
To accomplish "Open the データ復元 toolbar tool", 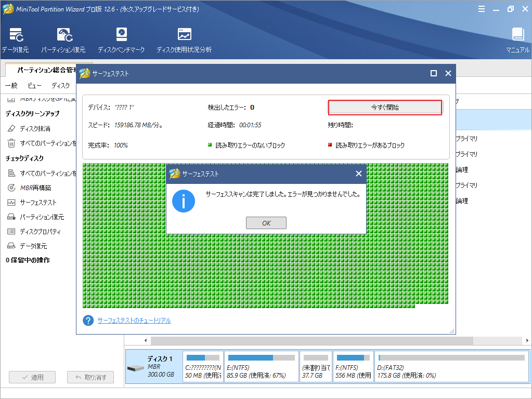I will 15,40.
